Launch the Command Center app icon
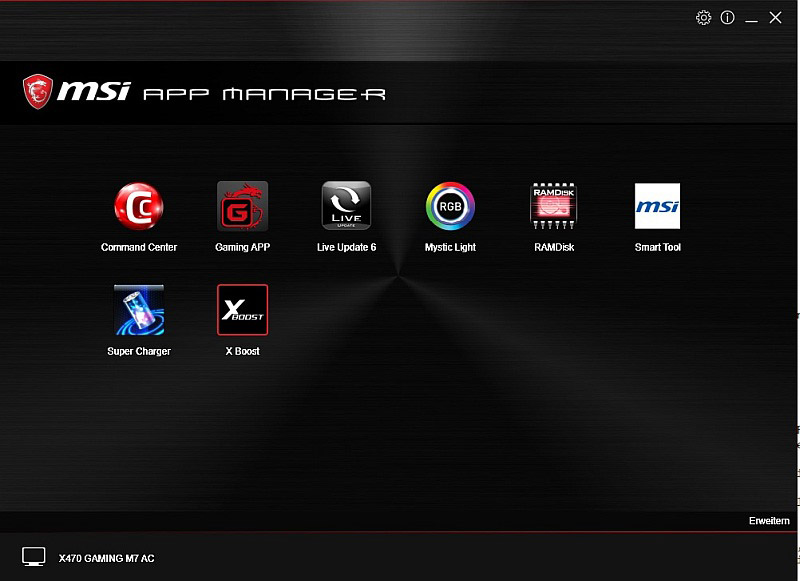800x581 pixels. 139,206
